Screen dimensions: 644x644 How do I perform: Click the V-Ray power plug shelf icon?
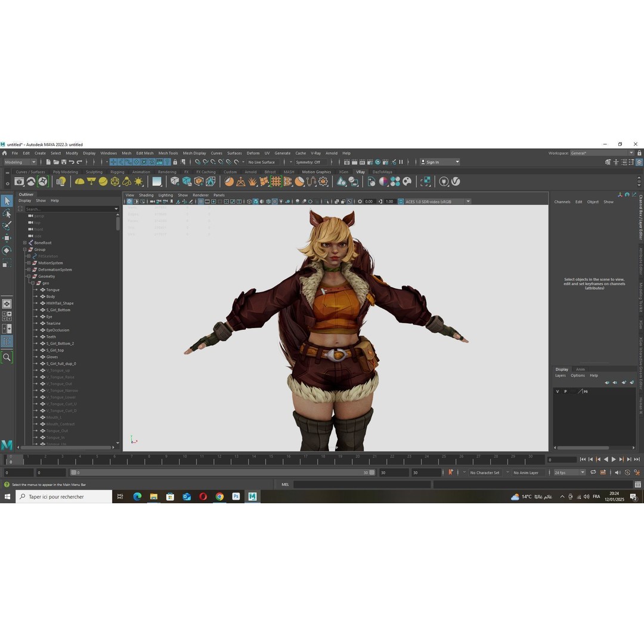(x=444, y=181)
